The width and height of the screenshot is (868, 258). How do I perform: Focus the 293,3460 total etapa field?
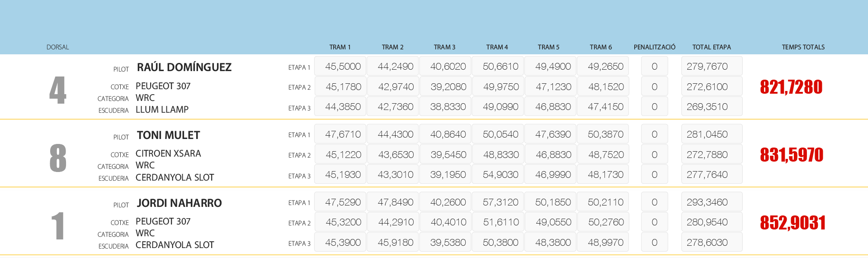click(x=711, y=202)
